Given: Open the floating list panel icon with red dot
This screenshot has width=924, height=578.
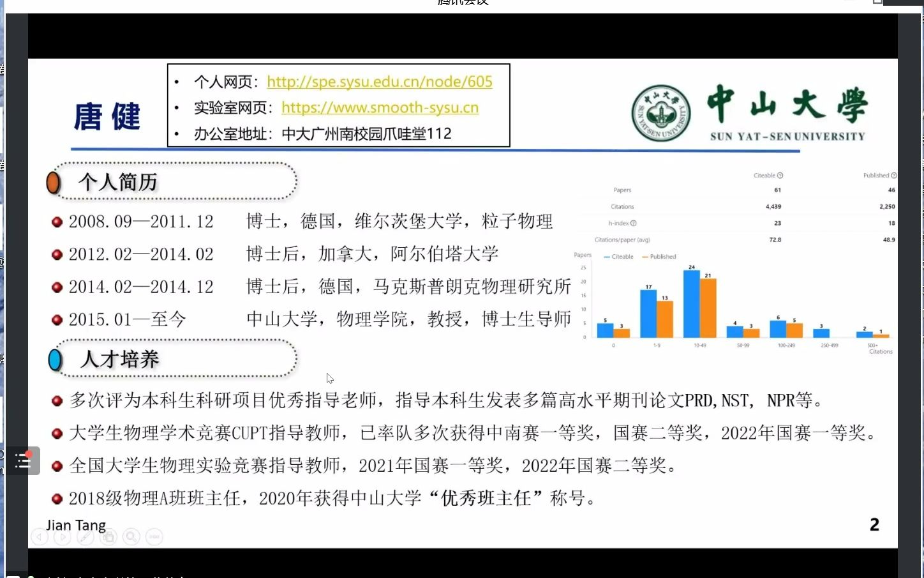Looking at the screenshot, I should 24,460.
